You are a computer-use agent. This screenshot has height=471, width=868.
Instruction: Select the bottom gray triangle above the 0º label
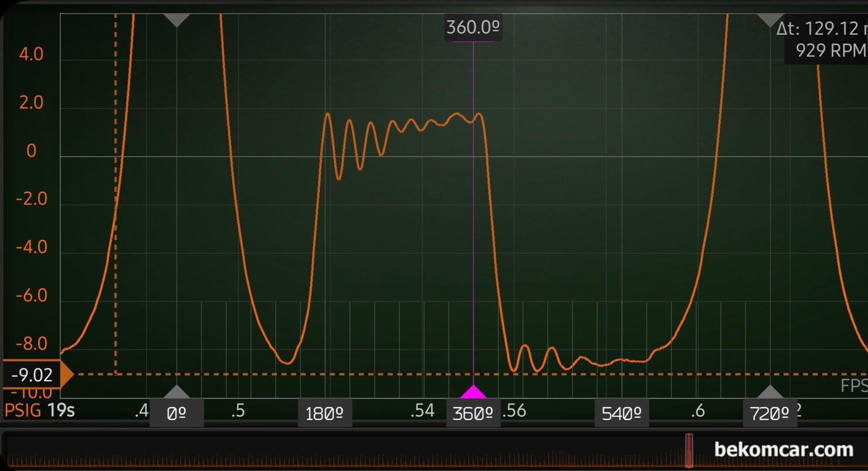(x=177, y=392)
